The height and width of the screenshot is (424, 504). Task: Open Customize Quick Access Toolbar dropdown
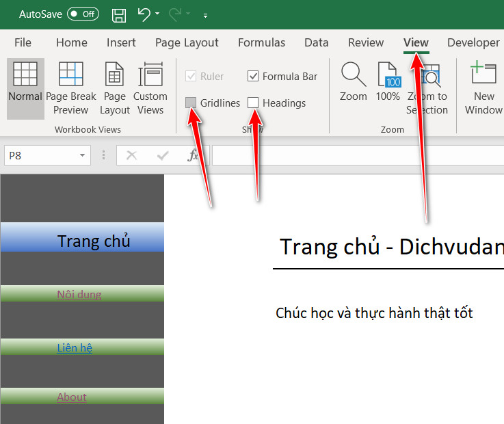click(x=205, y=15)
